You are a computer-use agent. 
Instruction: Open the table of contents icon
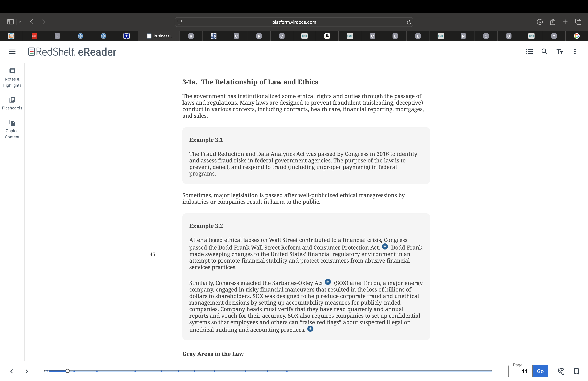coord(529,52)
